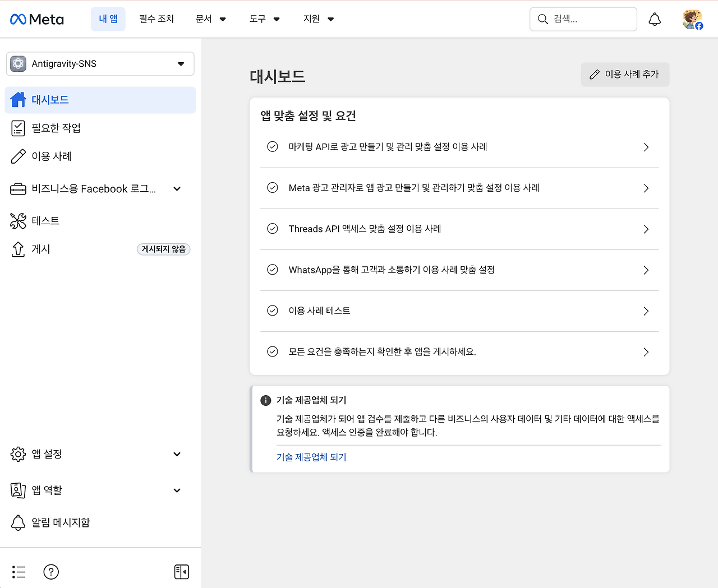This screenshot has width=718, height=588.
Task: Open 알림 메시지함 in the sidebar
Action: (x=100, y=522)
